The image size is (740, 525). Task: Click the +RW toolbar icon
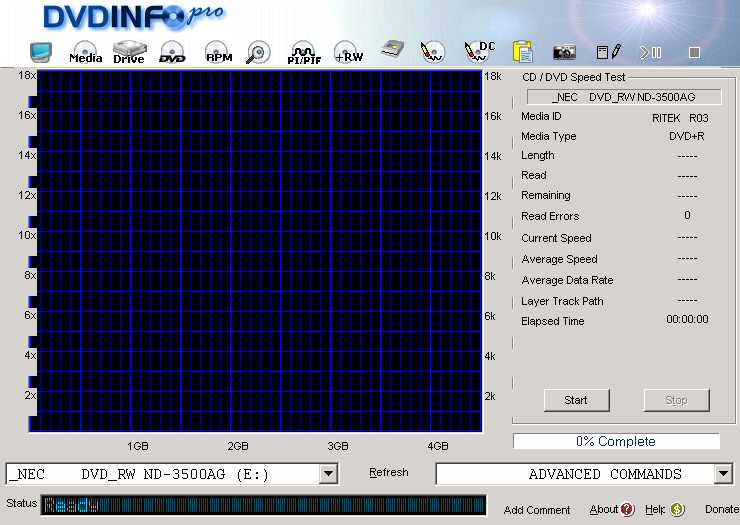348,53
